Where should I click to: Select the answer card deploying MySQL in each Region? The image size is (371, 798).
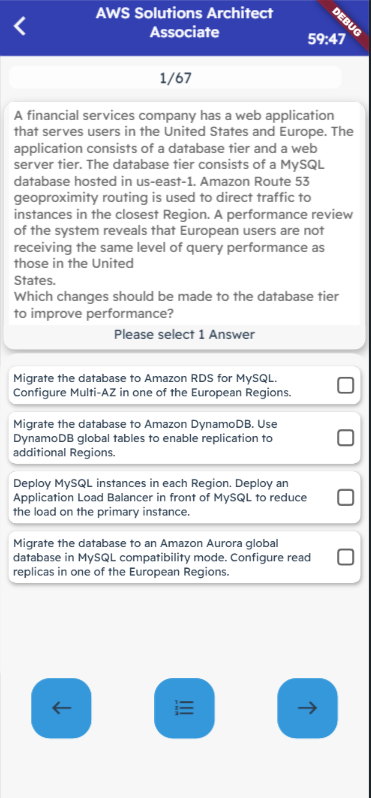[x=184, y=497]
